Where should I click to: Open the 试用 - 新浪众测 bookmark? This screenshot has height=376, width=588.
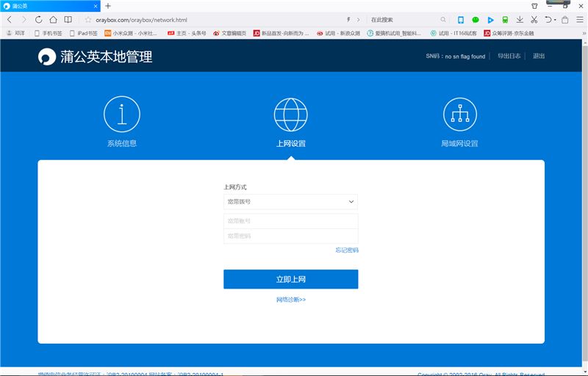click(338, 33)
